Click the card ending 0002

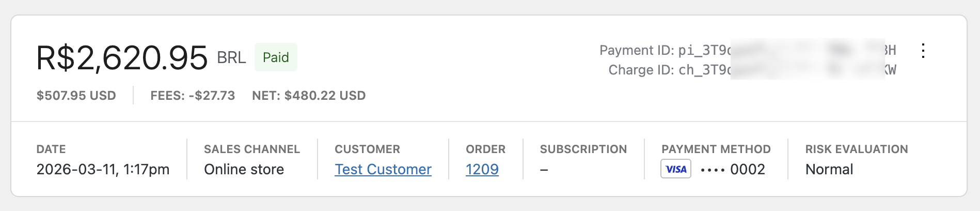point(733,169)
